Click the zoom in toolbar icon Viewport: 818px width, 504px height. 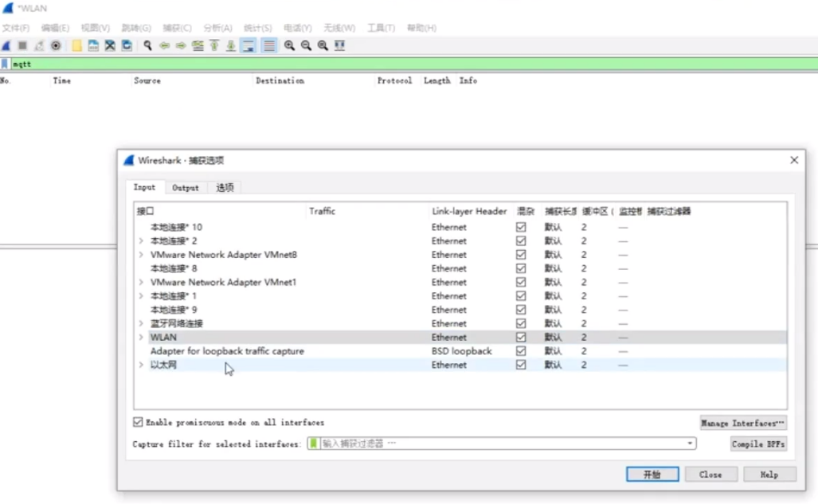[x=290, y=46]
